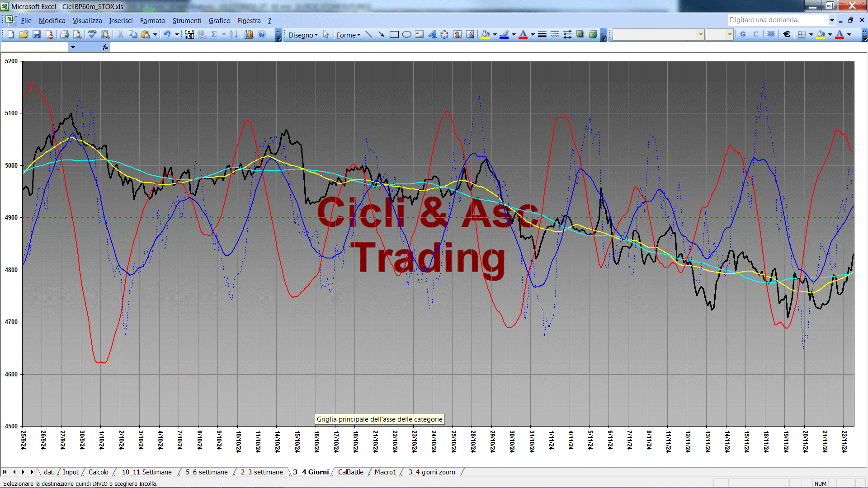
Task: Click the Euro conversion toolbar icon
Action: tap(189, 34)
